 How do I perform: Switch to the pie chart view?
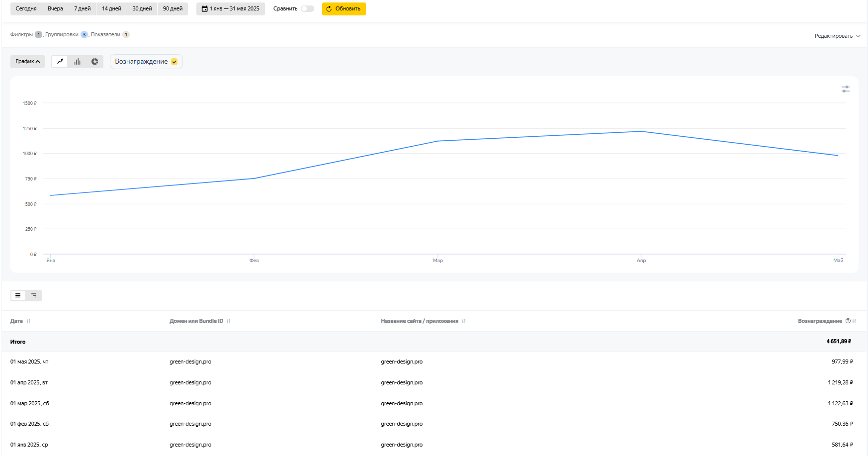click(94, 62)
